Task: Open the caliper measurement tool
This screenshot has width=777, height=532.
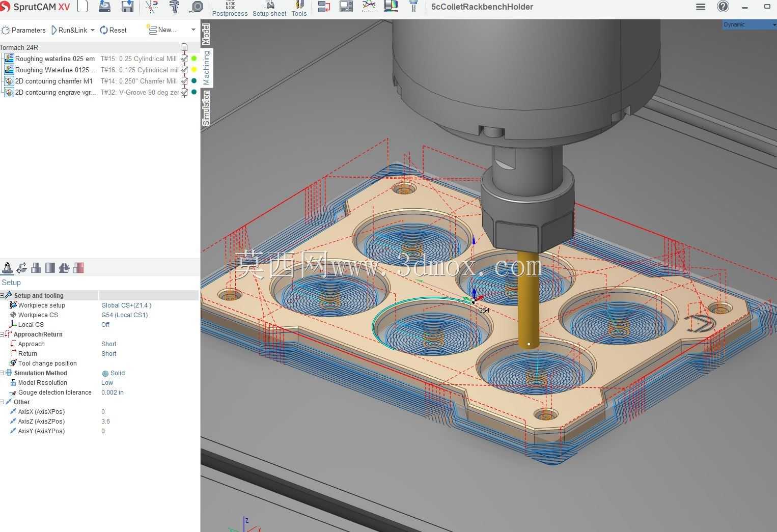Action: coord(174,7)
